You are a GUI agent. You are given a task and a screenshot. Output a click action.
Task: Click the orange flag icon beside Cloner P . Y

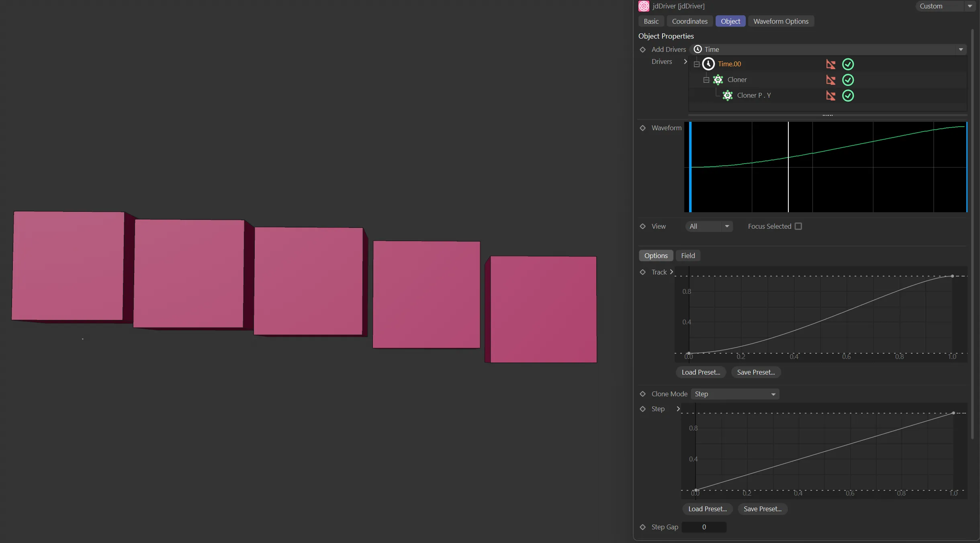(831, 96)
